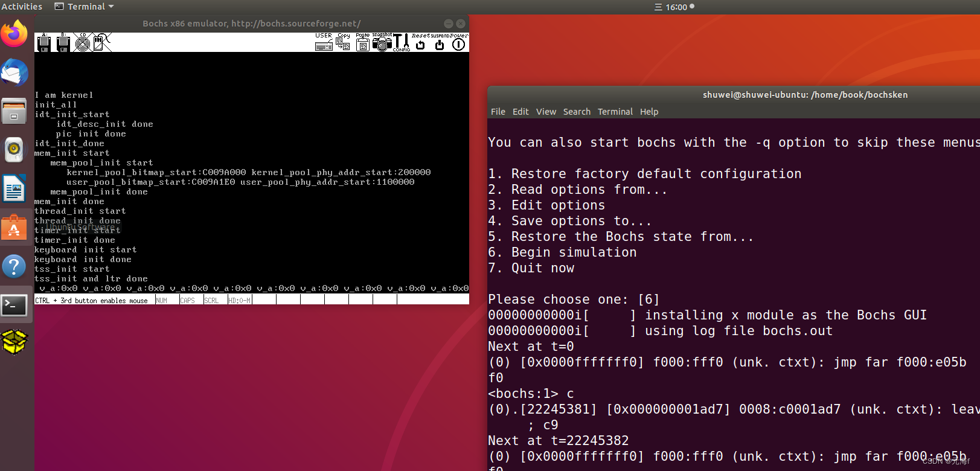
Task: Click the '<bochs:1> c' prompt line in the terminal
Action: (x=531, y=394)
